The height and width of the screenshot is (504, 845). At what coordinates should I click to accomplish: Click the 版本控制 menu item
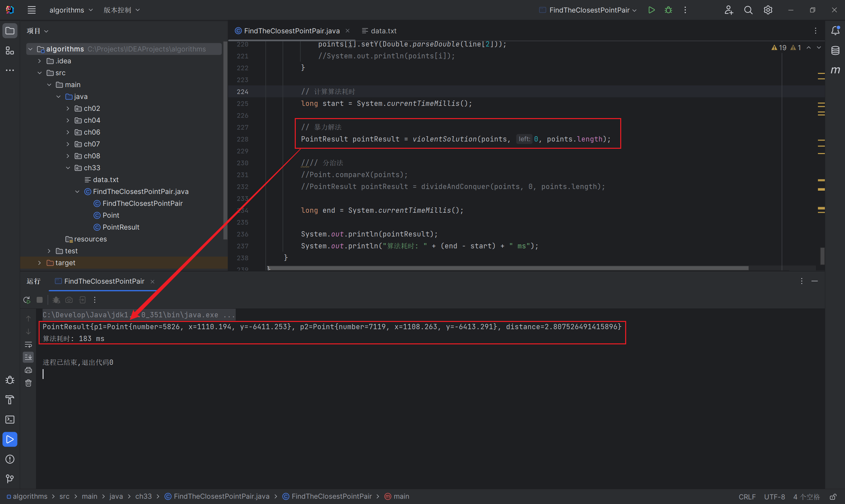tap(118, 10)
